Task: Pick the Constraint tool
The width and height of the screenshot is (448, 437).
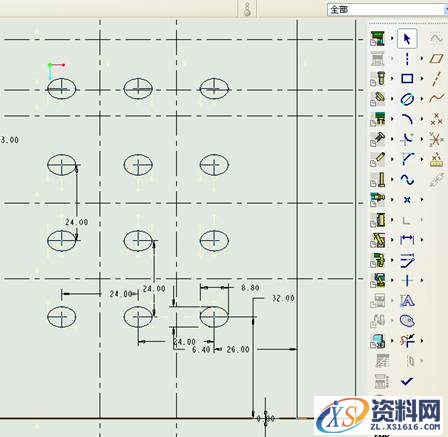Action: pos(407,280)
